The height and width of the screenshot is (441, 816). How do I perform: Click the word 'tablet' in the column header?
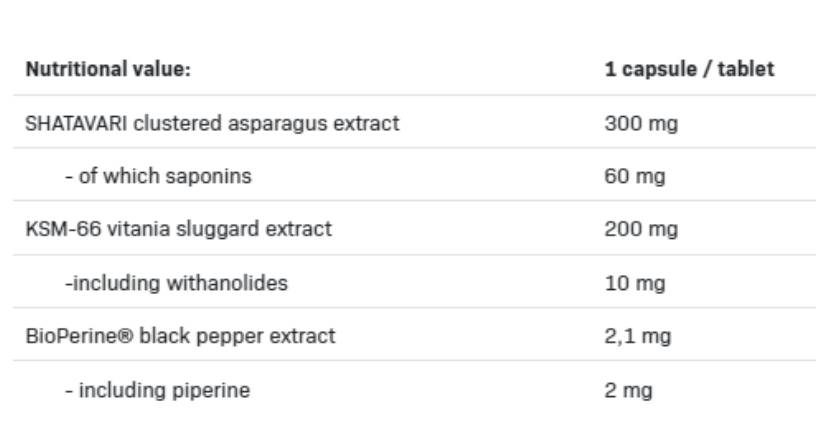pos(746,70)
